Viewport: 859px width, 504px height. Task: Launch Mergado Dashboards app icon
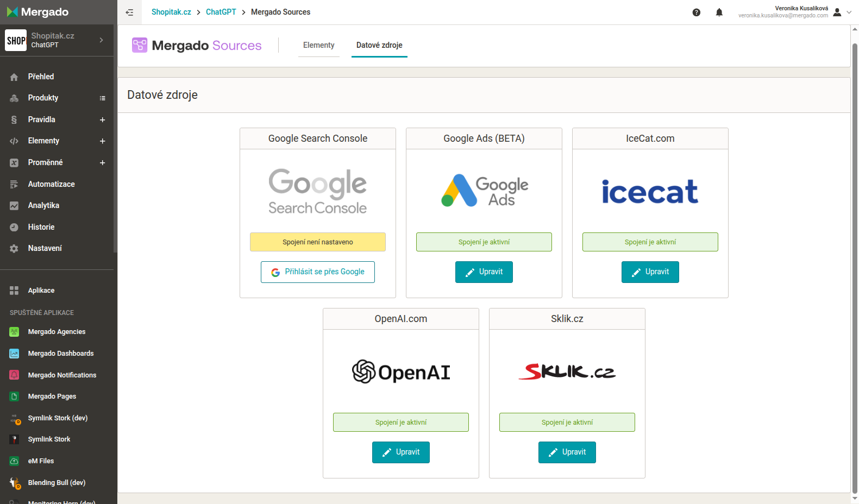pos(14,354)
